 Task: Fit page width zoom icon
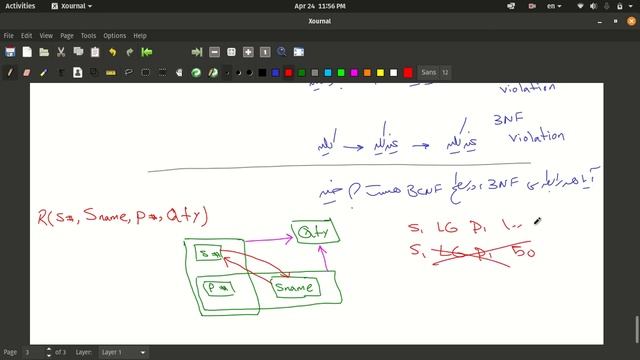(231, 52)
